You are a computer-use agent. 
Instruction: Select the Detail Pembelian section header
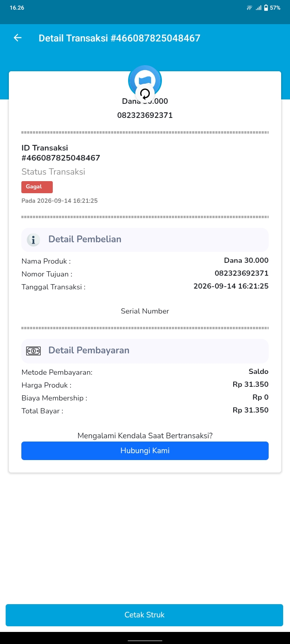[x=145, y=240]
